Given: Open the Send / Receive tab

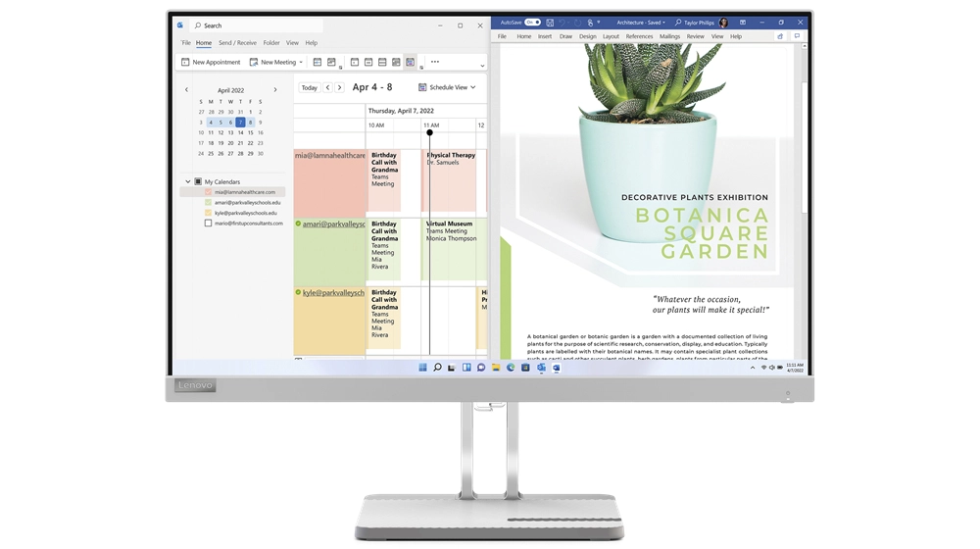Looking at the screenshot, I should tap(237, 43).
